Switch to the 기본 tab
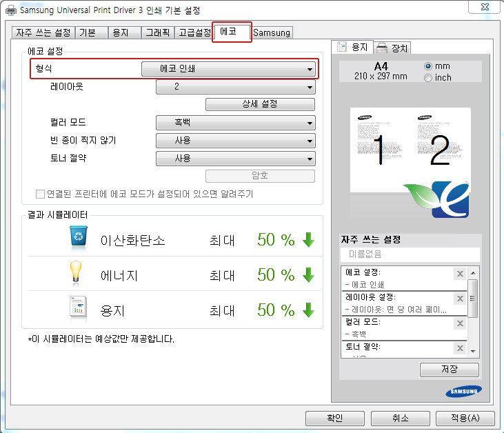504x433 pixels. 91,33
